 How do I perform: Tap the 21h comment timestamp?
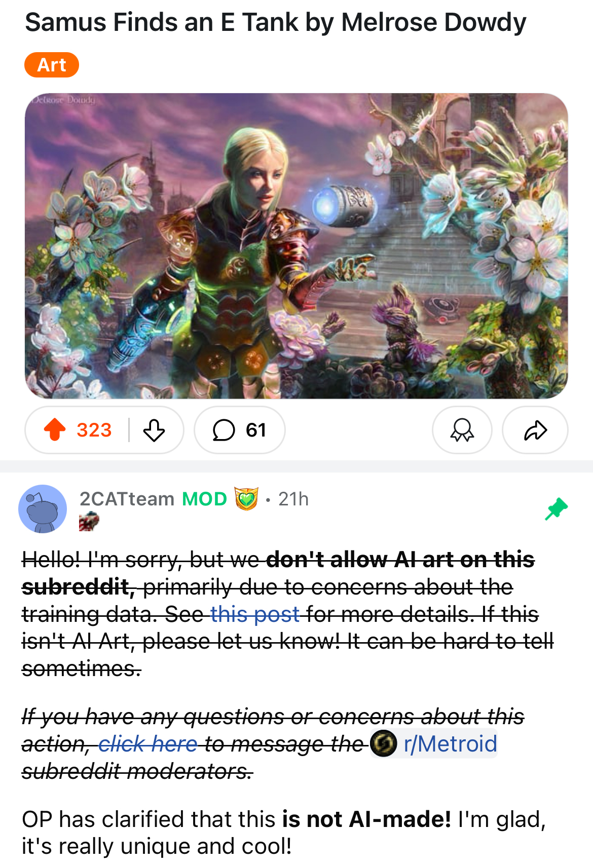coord(293,499)
